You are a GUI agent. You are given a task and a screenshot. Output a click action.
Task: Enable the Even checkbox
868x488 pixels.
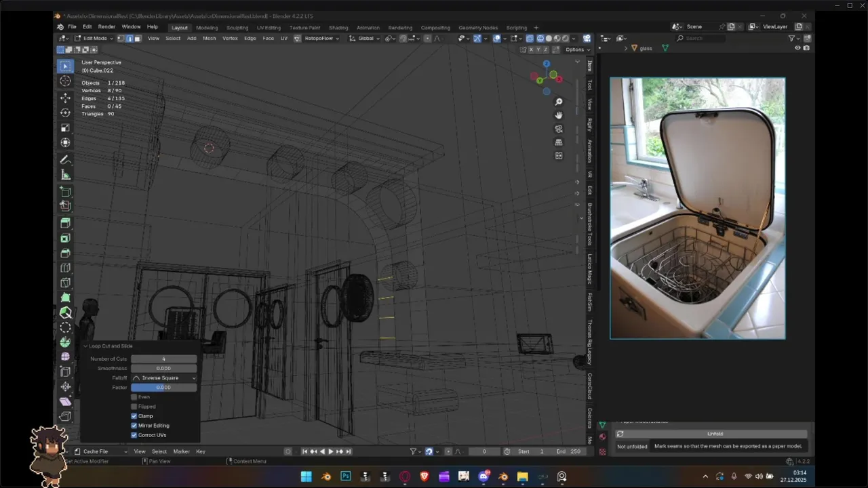(x=134, y=396)
